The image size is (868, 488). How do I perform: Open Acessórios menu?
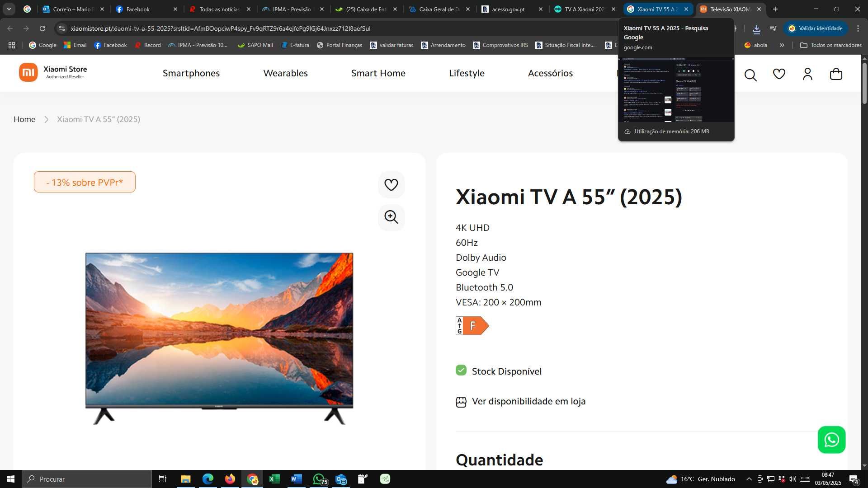[550, 73]
